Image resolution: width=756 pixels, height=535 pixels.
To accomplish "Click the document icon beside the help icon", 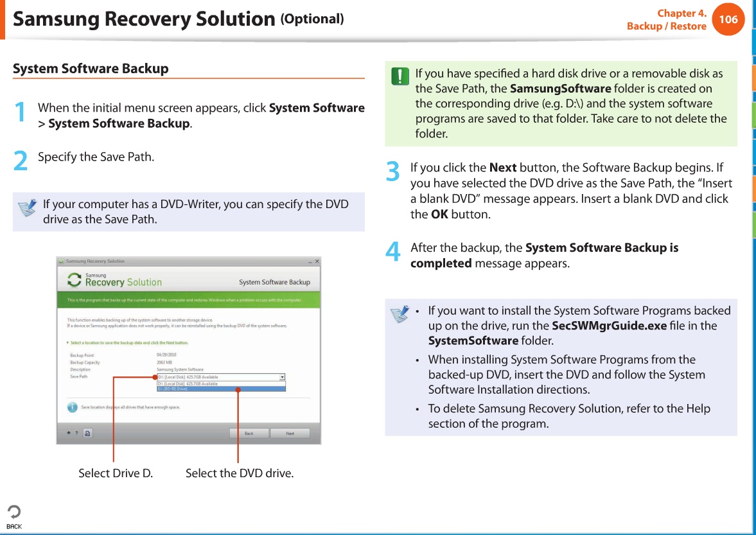I will click(x=87, y=433).
